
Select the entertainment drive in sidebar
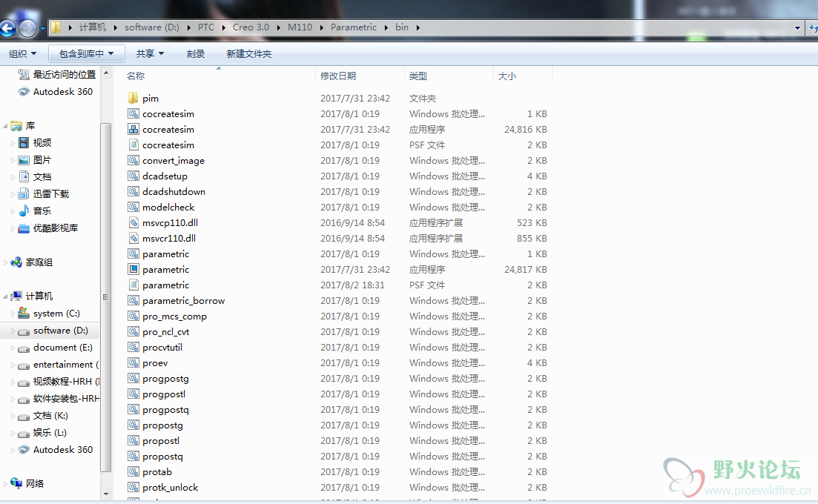tap(65, 365)
